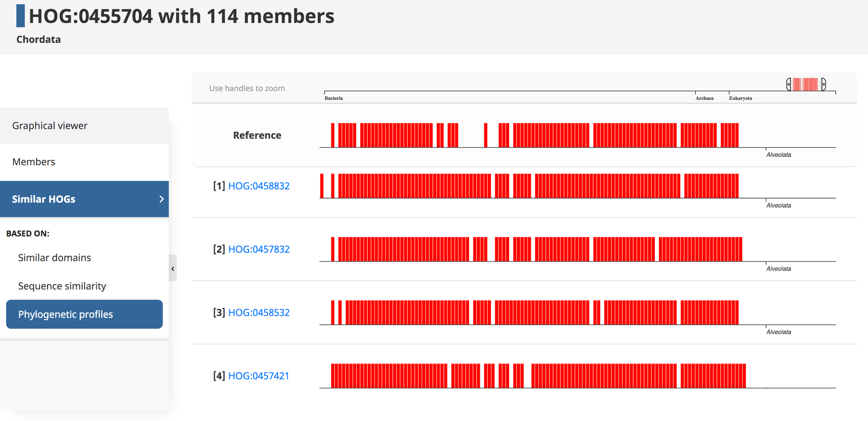Click the Archaea marker on overview axis
Screen dimensions: 868x421
coord(704,98)
